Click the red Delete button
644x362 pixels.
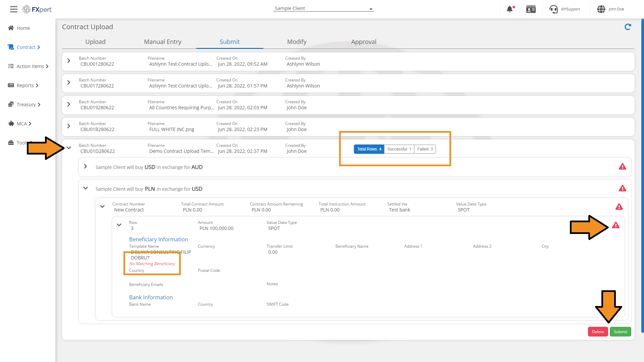click(598, 332)
